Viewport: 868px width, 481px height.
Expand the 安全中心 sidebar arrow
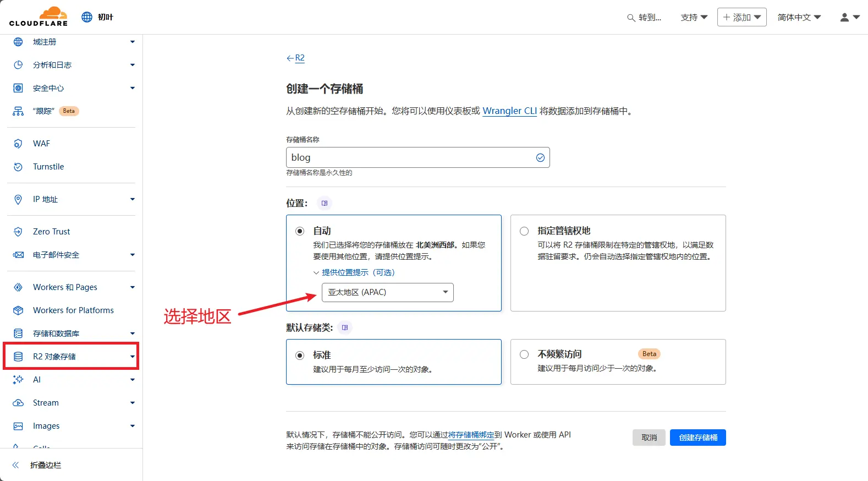point(133,88)
